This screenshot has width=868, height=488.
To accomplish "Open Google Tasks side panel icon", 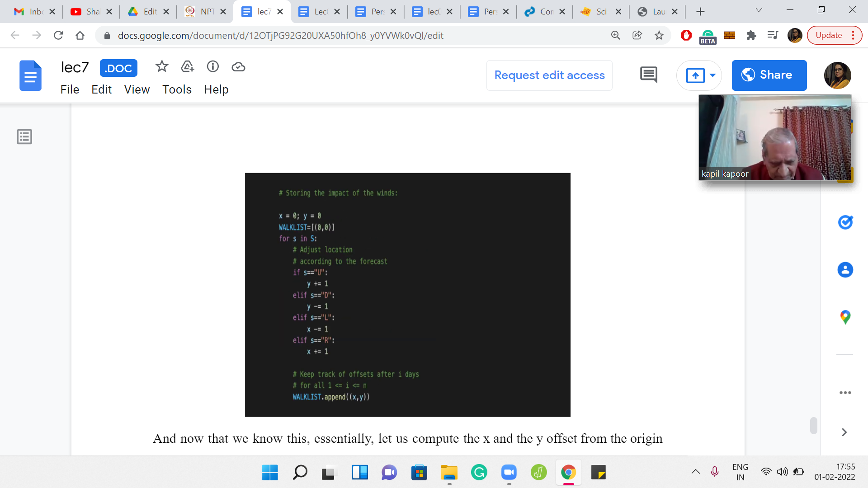I will pyautogui.click(x=845, y=222).
